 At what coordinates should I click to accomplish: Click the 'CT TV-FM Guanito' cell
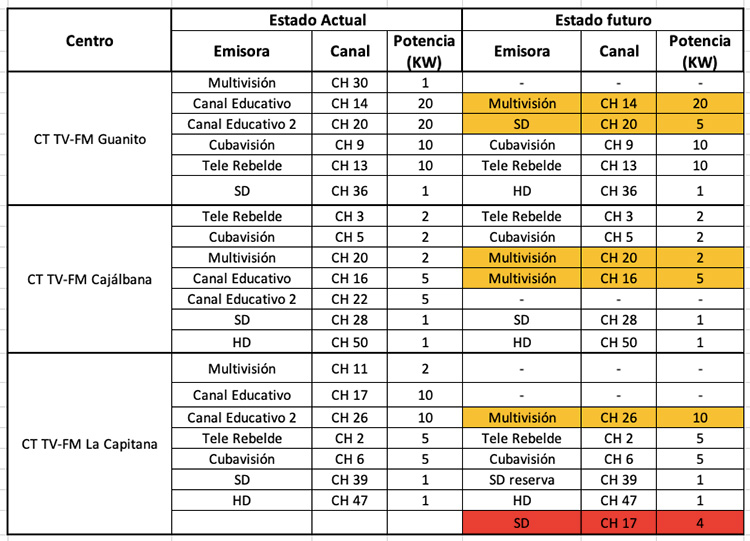tap(89, 139)
